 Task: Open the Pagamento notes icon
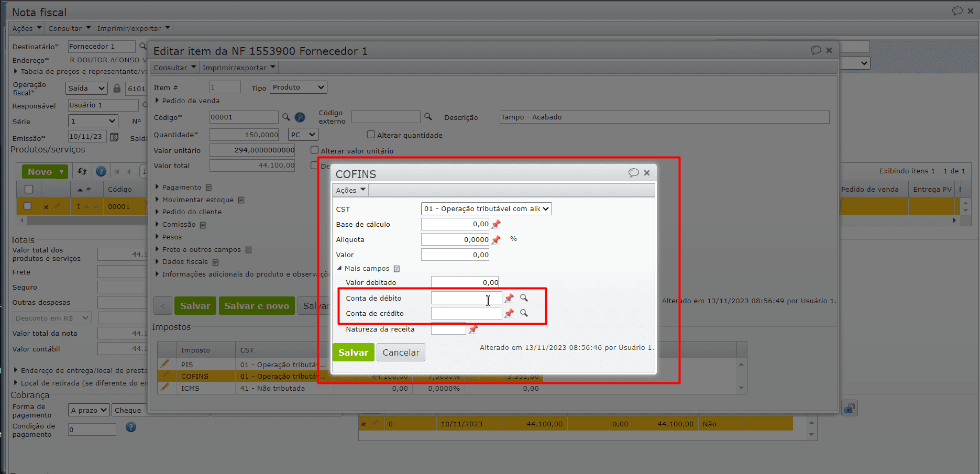[x=208, y=188]
